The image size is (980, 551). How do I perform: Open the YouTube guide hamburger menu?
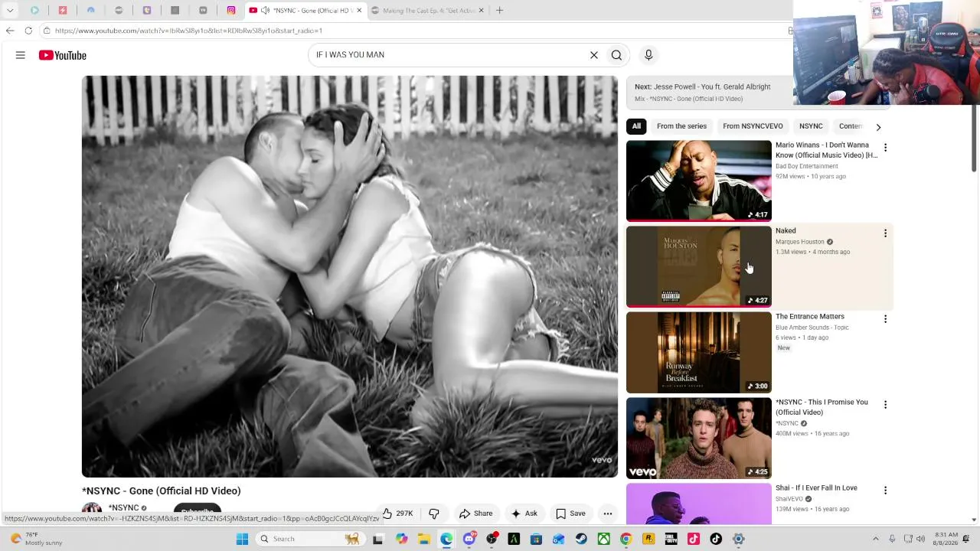click(21, 55)
